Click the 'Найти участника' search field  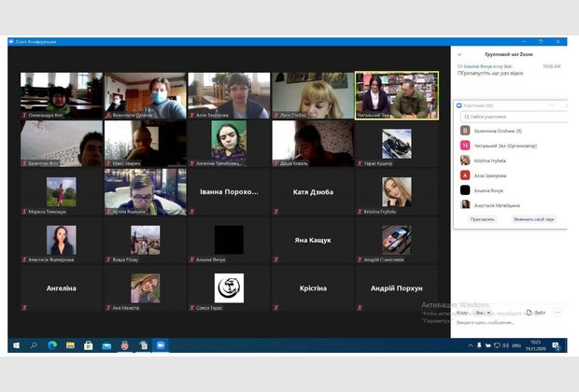point(514,117)
